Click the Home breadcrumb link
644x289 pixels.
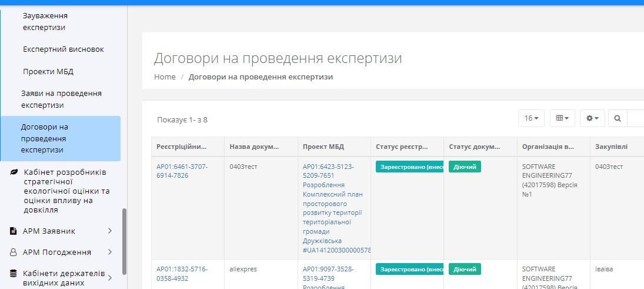pyautogui.click(x=165, y=77)
